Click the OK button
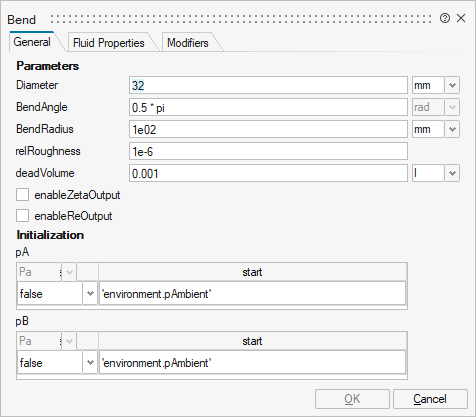This screenshot has width=476, height=417. coord(352,399)
